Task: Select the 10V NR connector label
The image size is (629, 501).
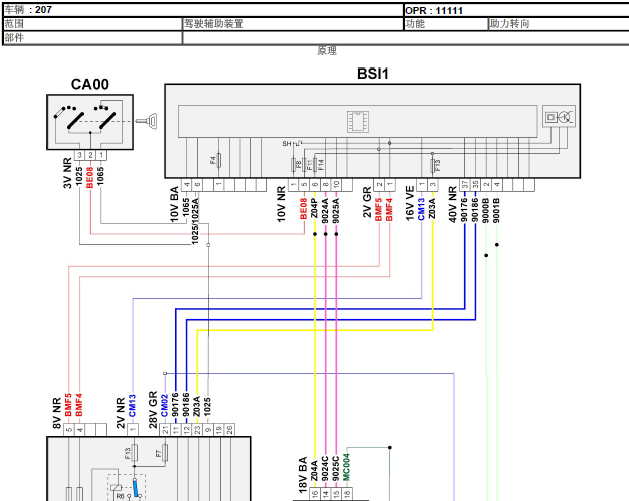Action: click(x=282, y=204)
